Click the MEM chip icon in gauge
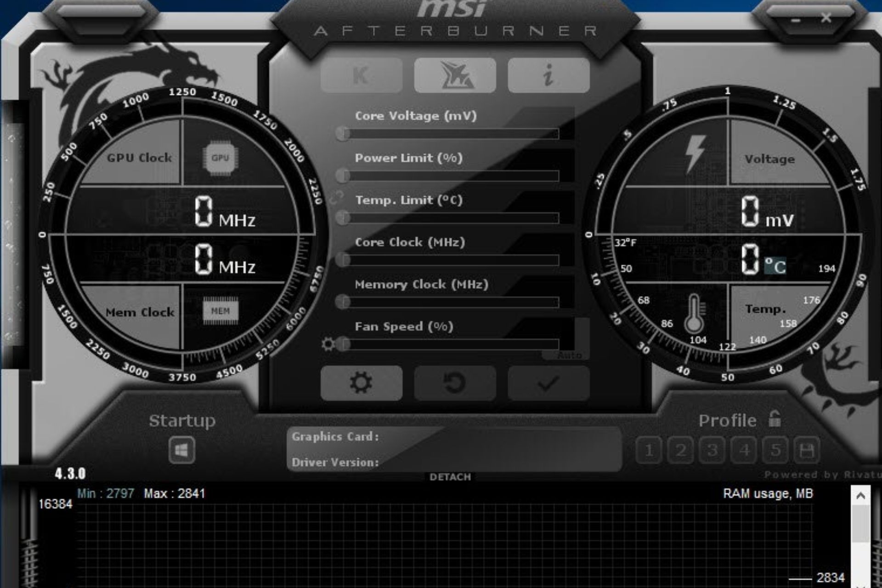This screenshot has width=882, height=588. (220, 311)
